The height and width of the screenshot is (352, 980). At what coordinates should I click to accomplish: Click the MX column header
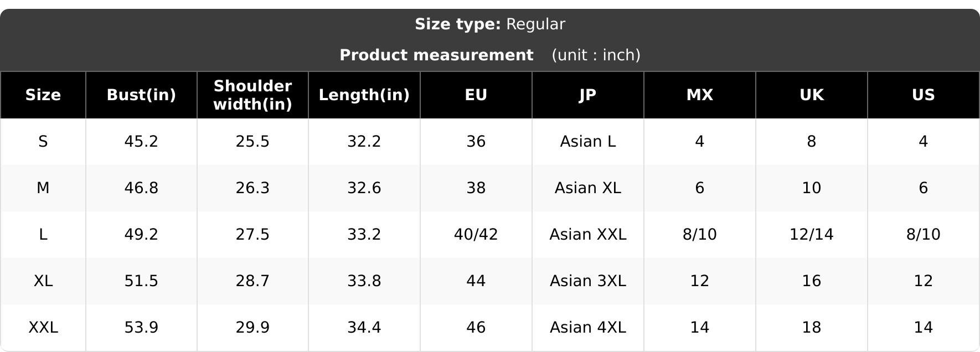point(700,95)
